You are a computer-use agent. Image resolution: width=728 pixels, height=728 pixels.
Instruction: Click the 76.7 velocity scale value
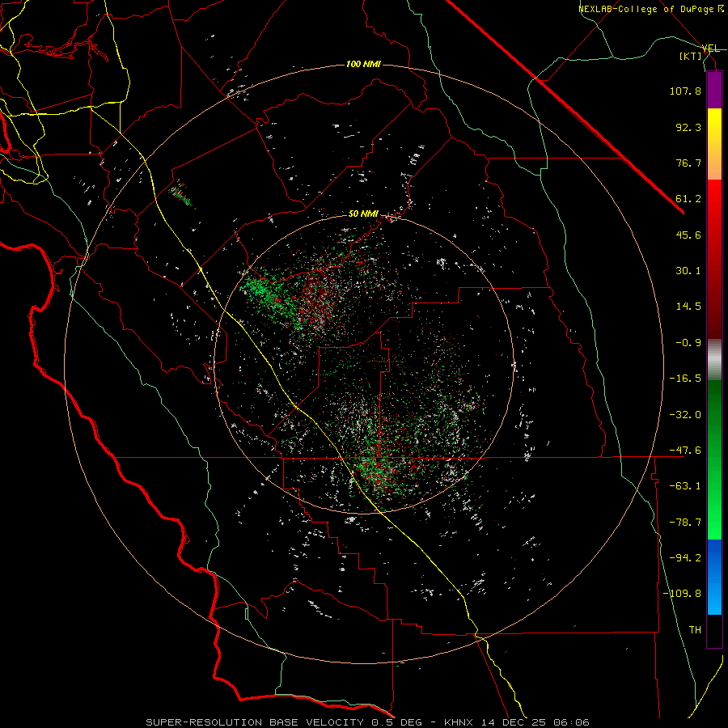688,163
